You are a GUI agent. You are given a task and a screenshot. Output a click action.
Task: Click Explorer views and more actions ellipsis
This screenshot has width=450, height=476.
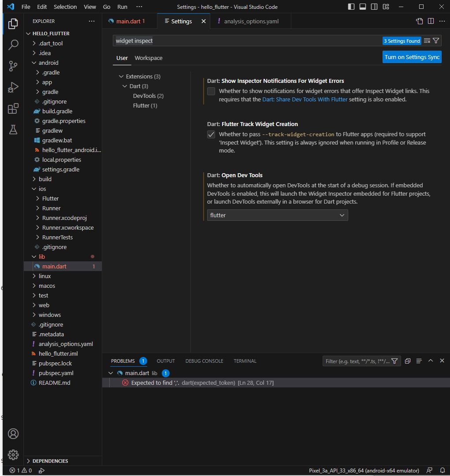(x=92, y=21)
